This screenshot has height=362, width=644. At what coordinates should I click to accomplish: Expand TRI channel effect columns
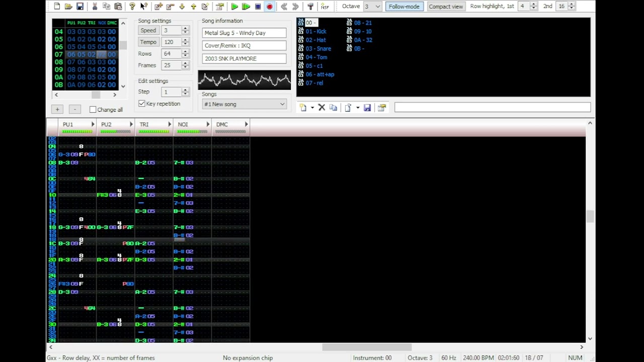pos(169,124)
